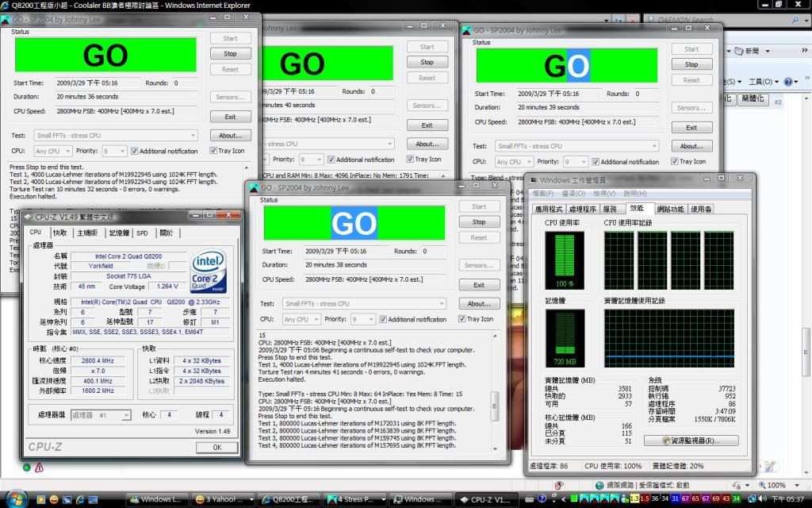The image size is (812, 508).
Task: Toggle Tray Icon in the 40-seconds SP2004 window
Action: pyautogui.click(x=410, y=159)
